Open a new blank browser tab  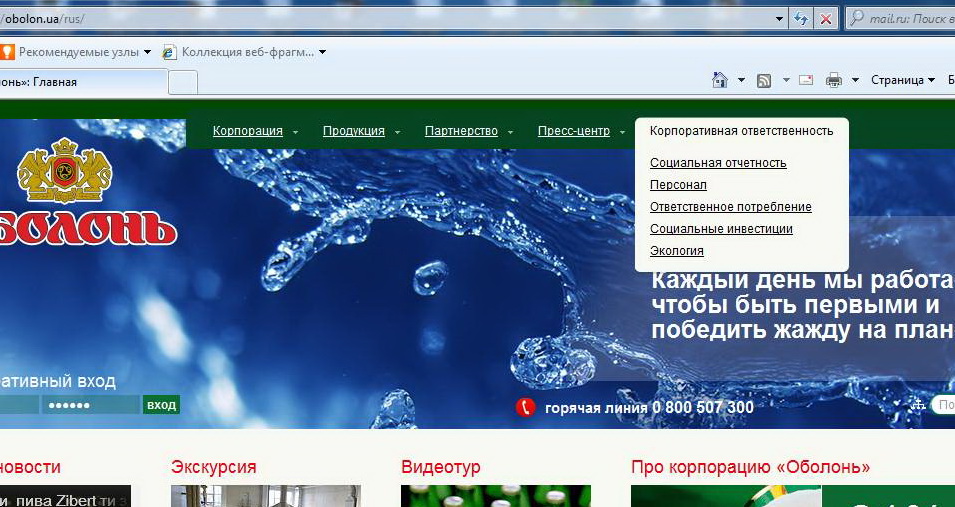pyautogui.click(x=182, y=82)
